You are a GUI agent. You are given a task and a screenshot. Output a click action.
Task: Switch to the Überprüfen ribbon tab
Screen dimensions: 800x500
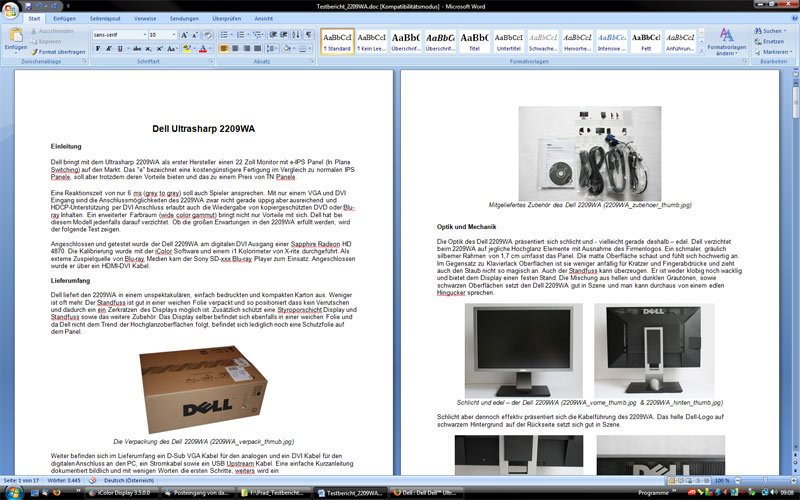[227, 18]
